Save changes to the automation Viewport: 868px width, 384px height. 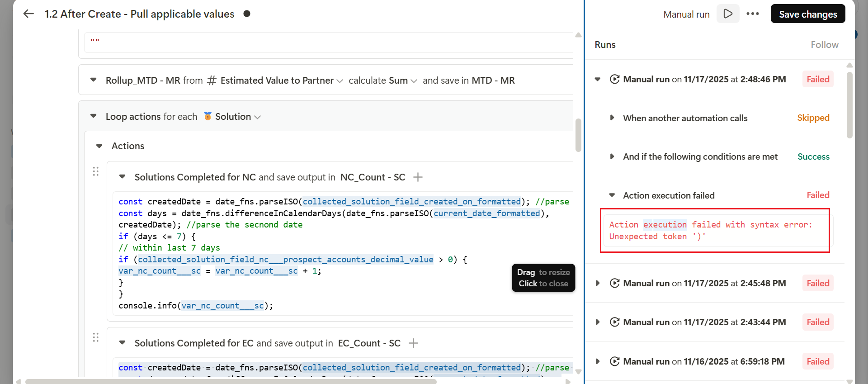click(x=807, y=14)
